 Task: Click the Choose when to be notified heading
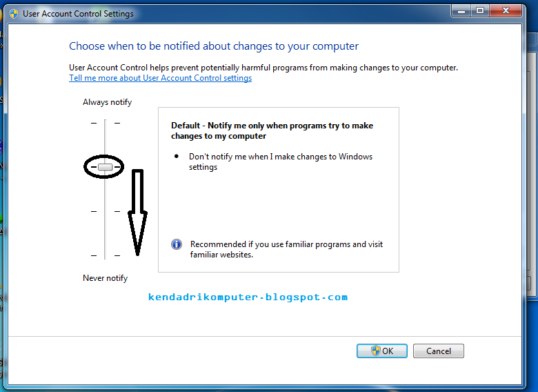[214, 46]
